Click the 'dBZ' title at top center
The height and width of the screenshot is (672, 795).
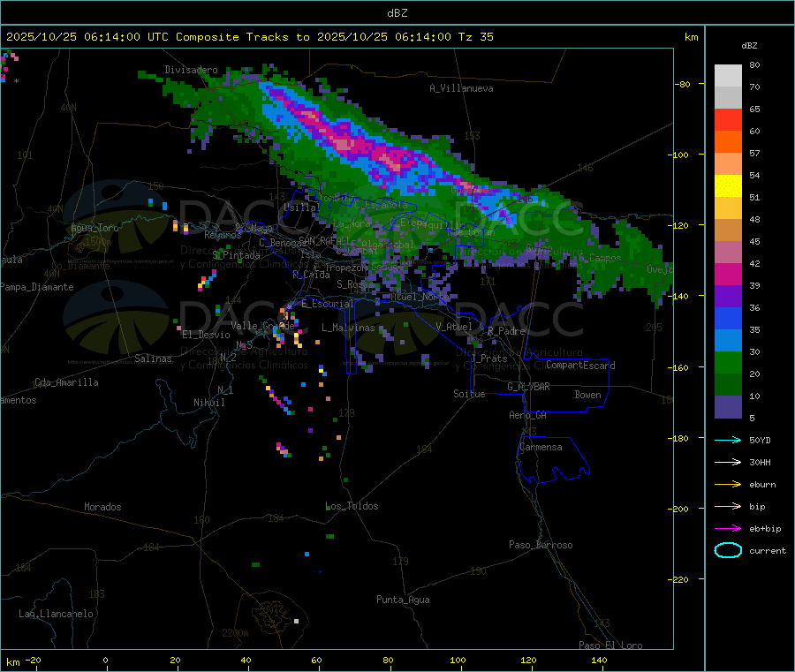(397, 13)
